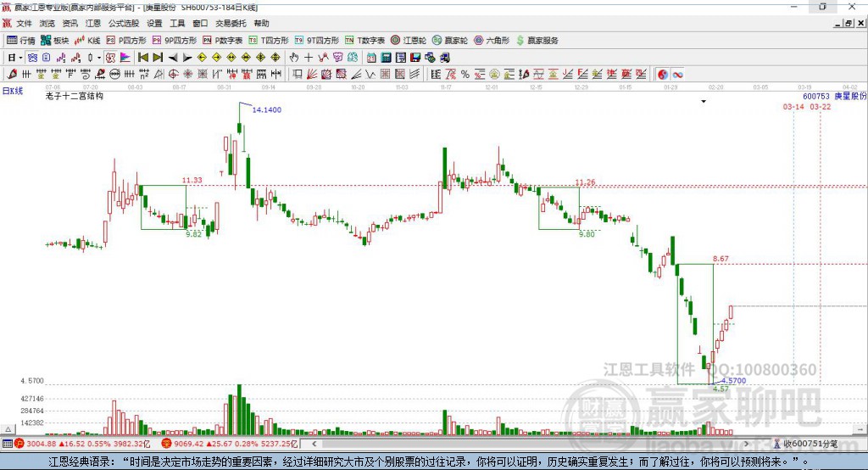Click the horizontal scrollbar track

click(531, 444)
